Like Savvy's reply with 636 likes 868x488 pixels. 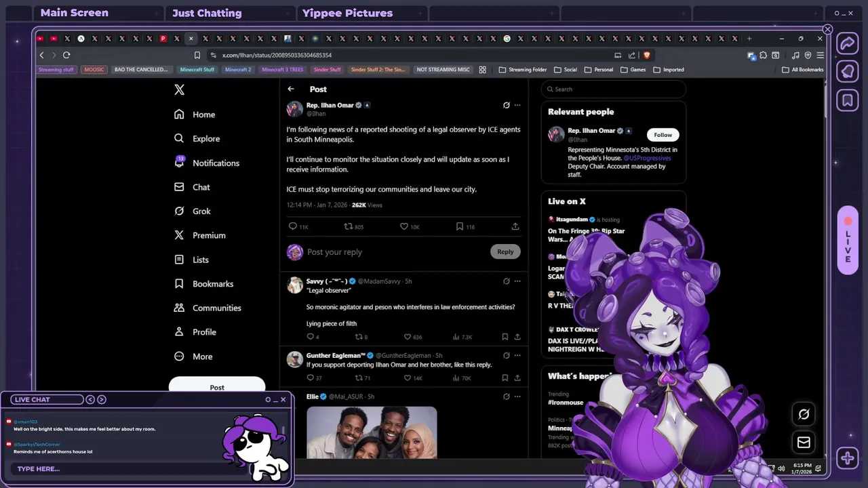point(408,337)
